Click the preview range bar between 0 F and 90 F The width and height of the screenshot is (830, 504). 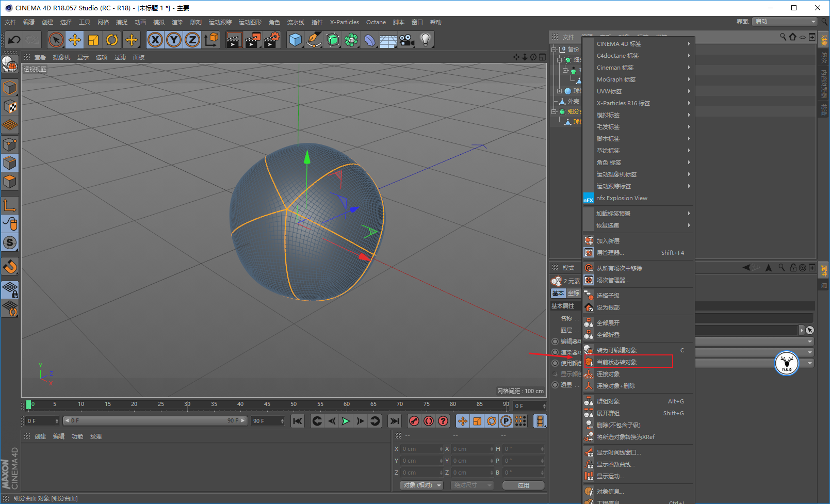click(155, 421)
